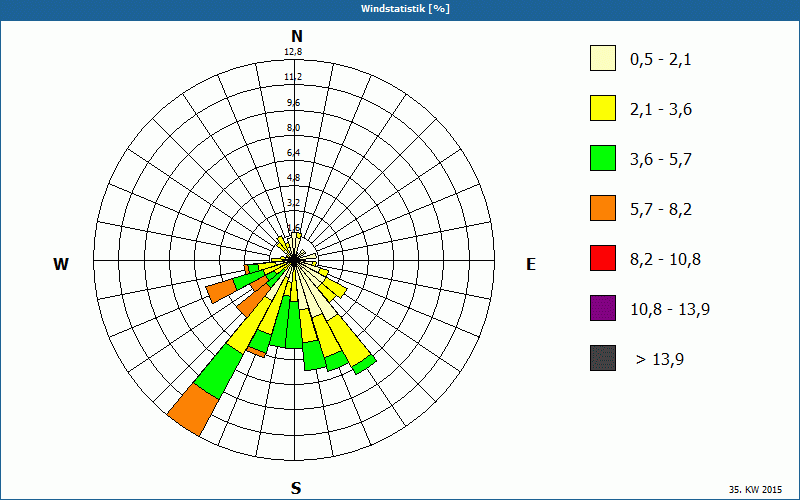This screenshot has width=800, height=500.
Task: Click the '2,1 - 3,6' legend text
Action: 661,110
